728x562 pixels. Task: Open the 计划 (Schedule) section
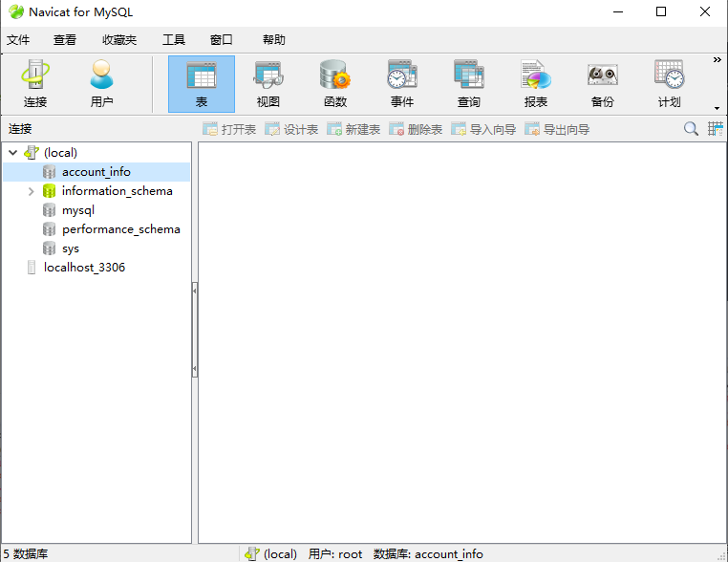pyautogui.click(x=670, y=84)
